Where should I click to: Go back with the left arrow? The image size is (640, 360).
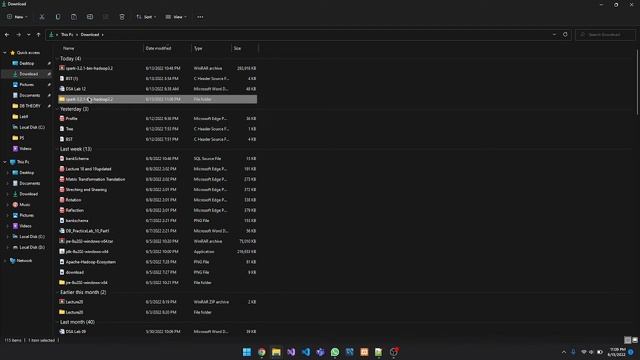point(7,35)
